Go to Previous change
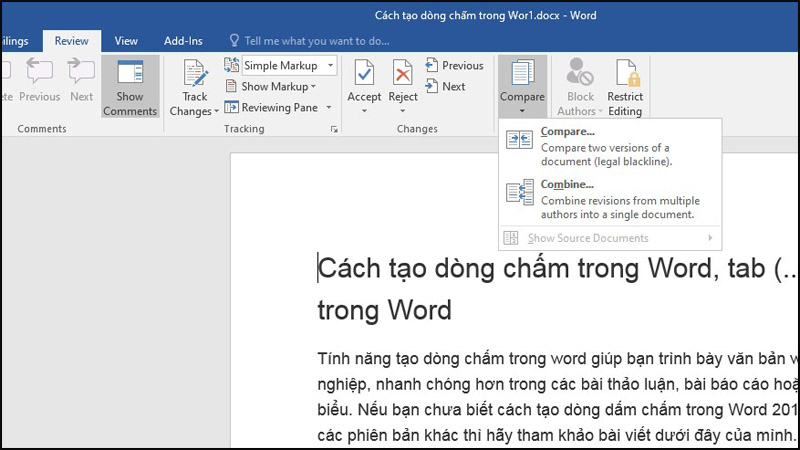The width and height of the screenshot is (800, 450). [x=454, y=65]
